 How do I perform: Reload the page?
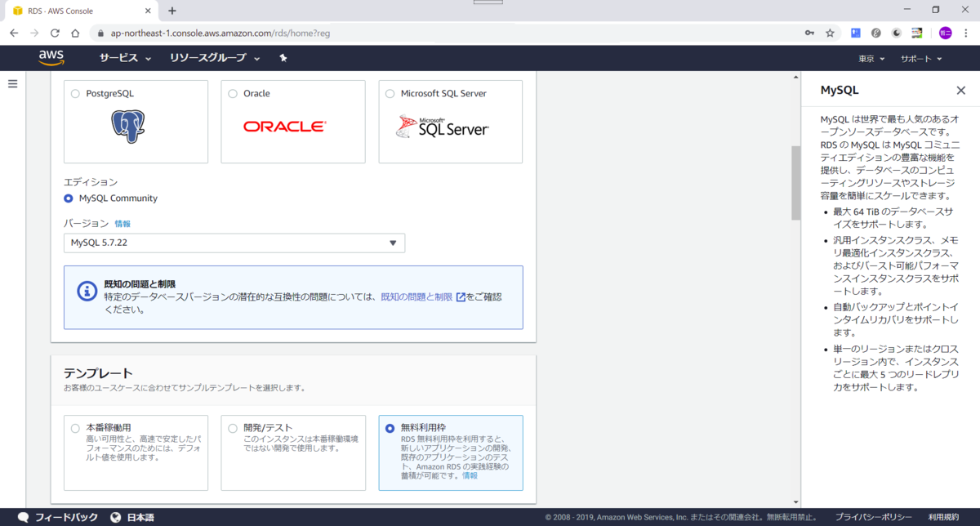(55, 33)
